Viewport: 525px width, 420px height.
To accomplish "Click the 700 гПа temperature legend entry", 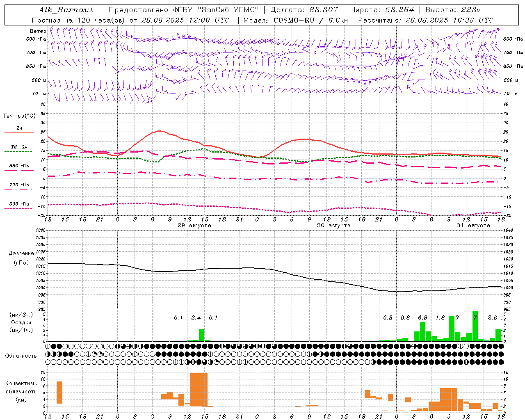I will coord(19,185).
